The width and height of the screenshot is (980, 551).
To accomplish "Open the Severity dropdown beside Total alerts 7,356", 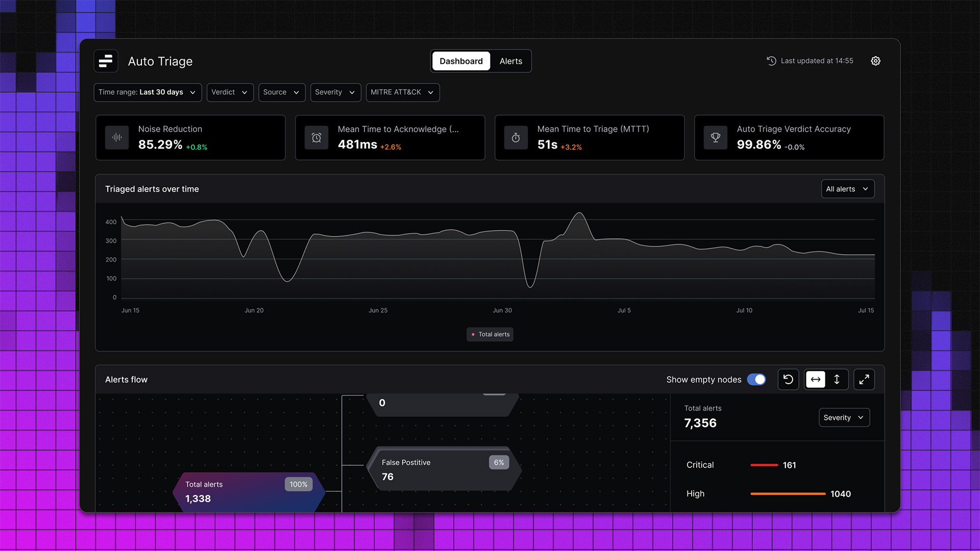I will (844, 417).
